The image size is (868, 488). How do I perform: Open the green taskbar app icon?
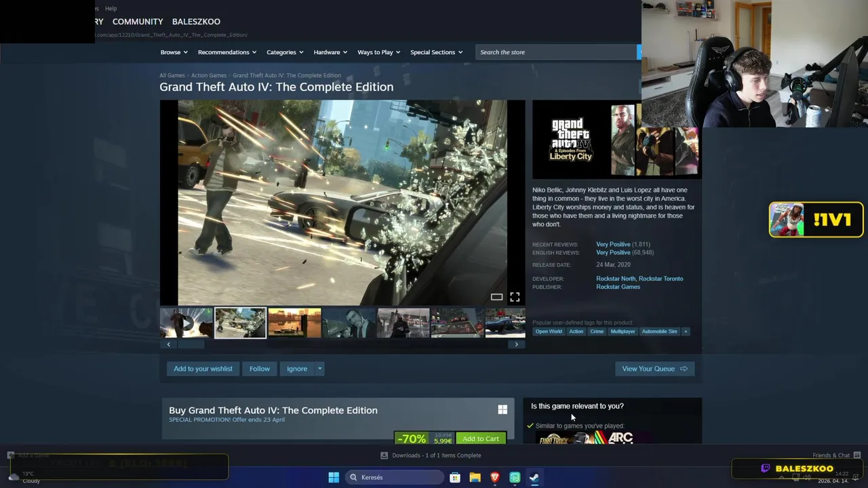point(515,477)
